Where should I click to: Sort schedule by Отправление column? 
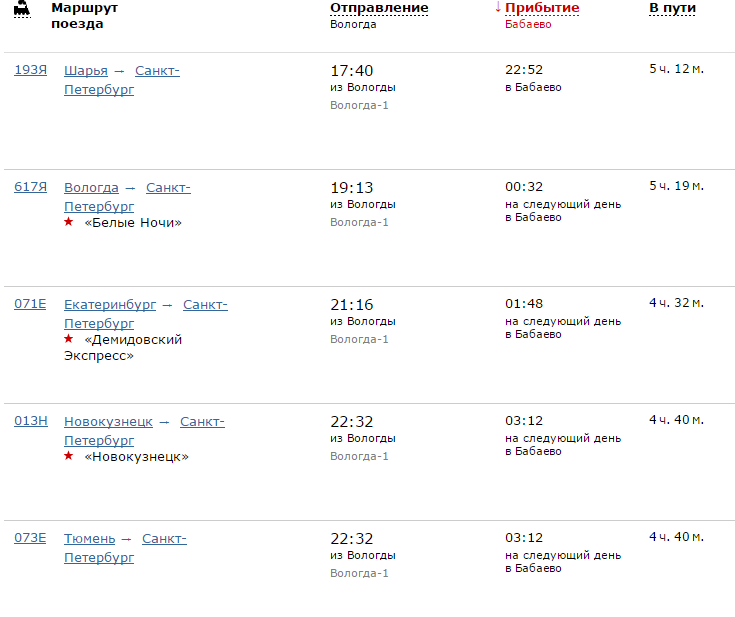click(379, 8)
